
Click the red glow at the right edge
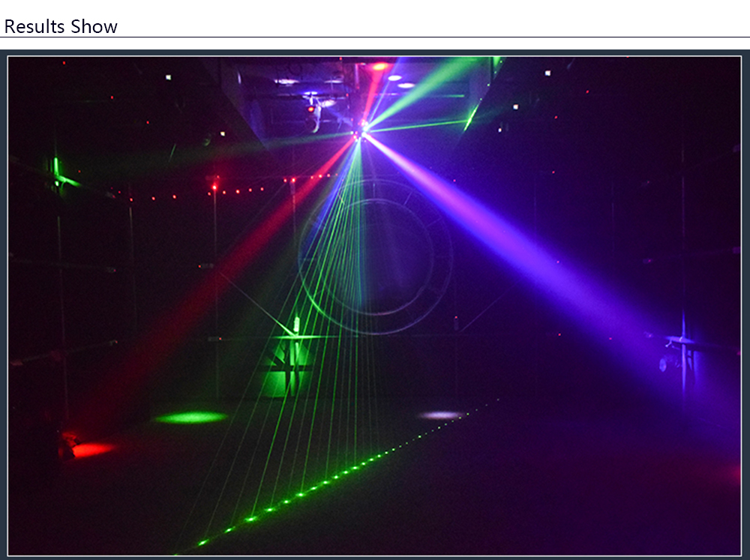[x=731, y=472]
